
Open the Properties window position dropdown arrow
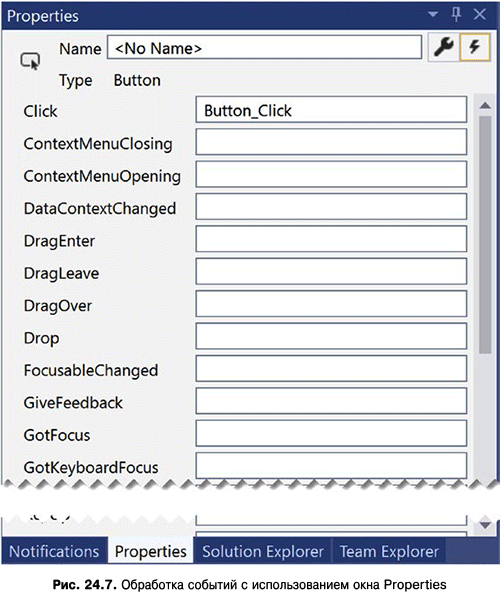(x=433, y=15)
